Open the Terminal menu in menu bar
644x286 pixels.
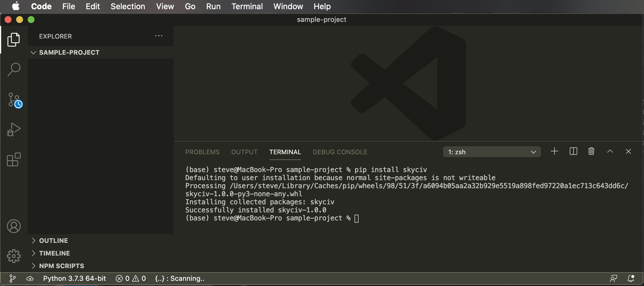(x=247, y=6)
